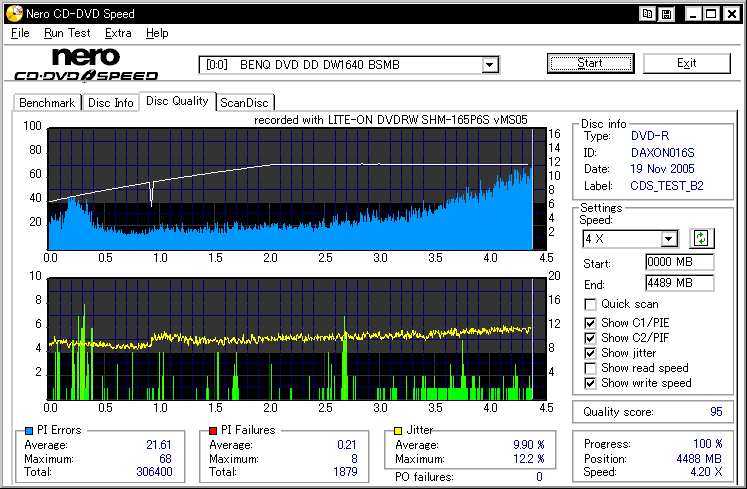747x489 pixels.
Task: Click the Nero CD-DVD Speed logo
Action: tap(85, 64)
